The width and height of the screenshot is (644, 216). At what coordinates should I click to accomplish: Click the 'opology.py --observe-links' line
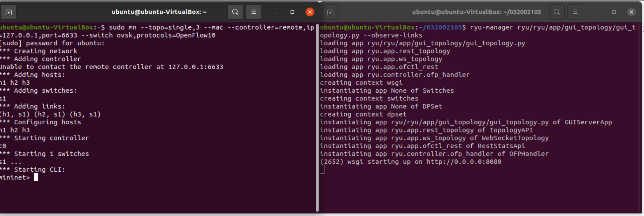[371, 35]
